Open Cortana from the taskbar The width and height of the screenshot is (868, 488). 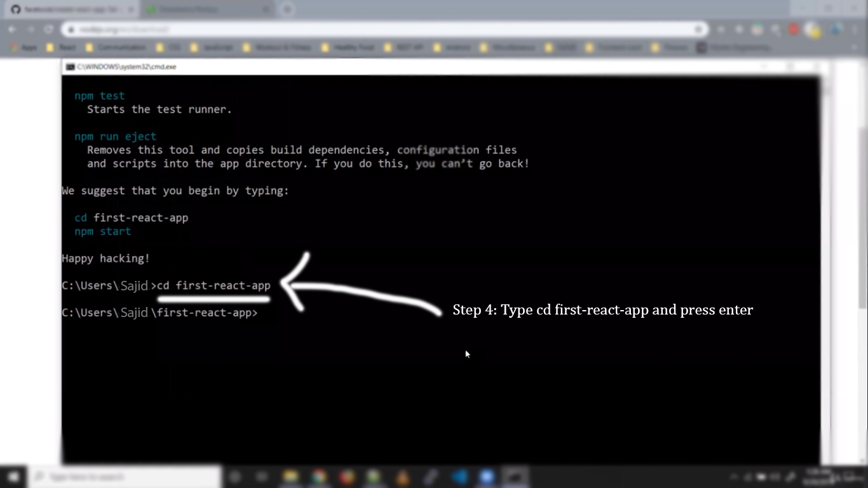(x=234, y=477)
